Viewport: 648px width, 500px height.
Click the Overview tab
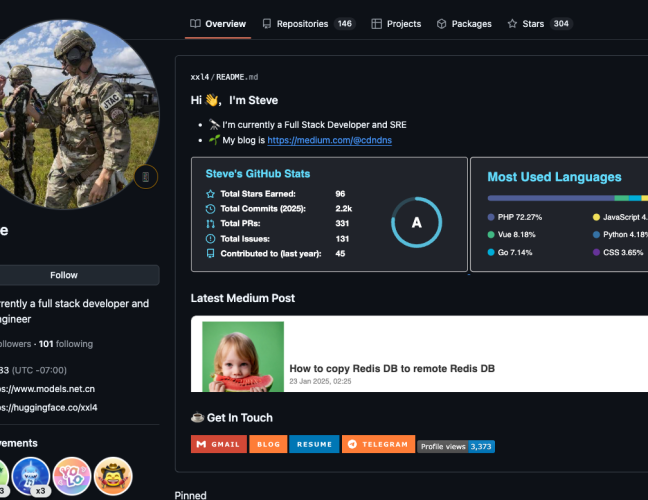coord(218,24)
